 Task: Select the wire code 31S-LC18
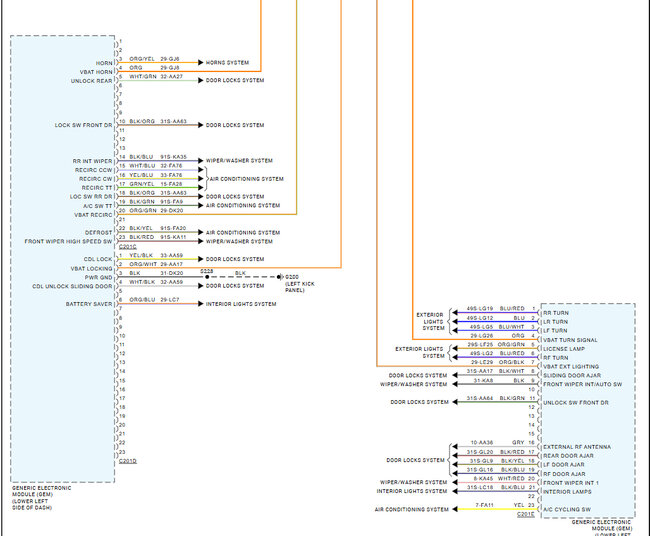click(x=480, y=487)
